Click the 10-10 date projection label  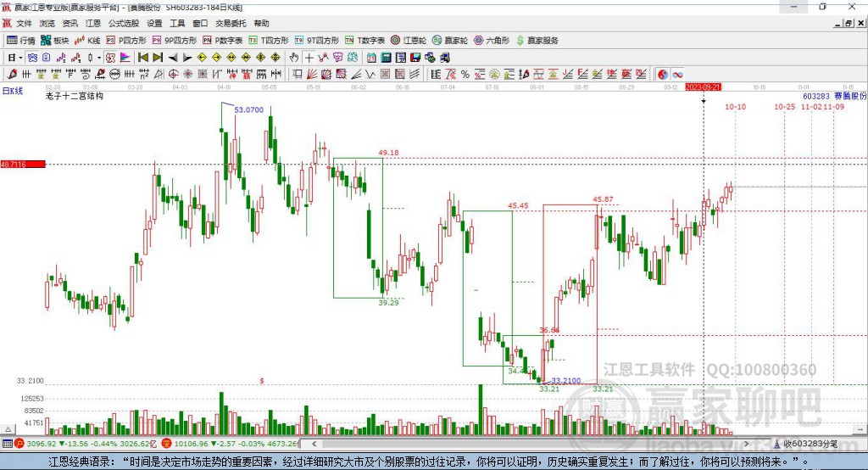click(x=735, y=106)
